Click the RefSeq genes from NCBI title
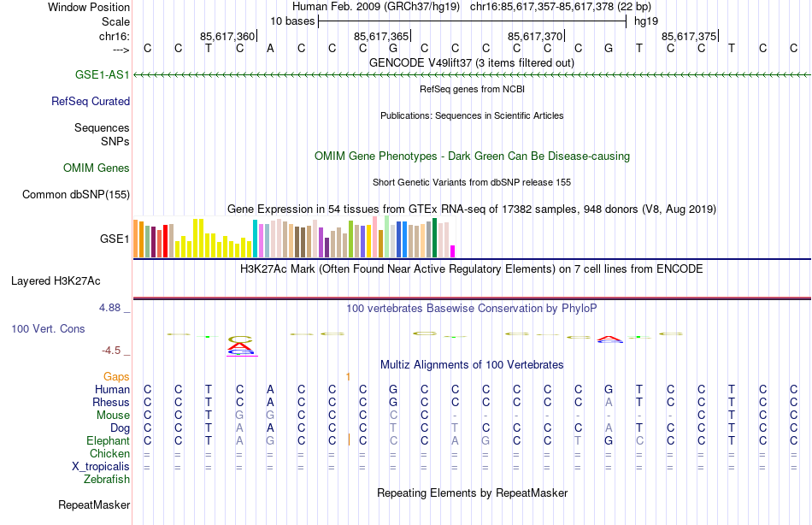The width and height of the screenshot is (812, 525). click(472, 89)
